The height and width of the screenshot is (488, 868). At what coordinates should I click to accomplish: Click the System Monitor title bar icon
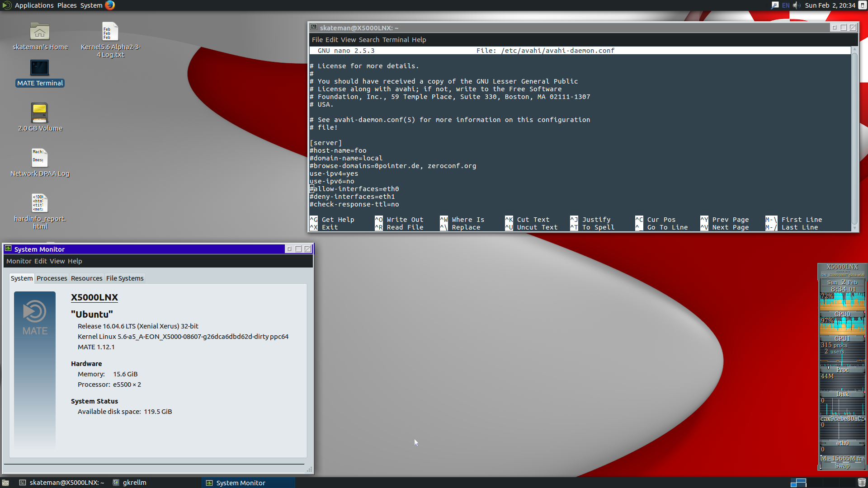(x=8, y=249)
